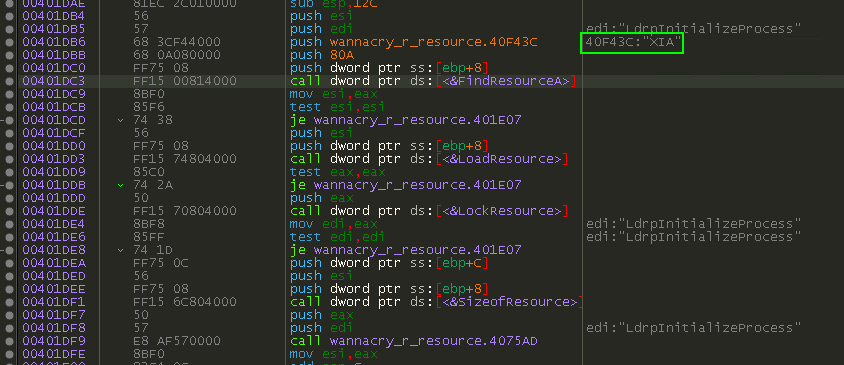This screenshot has height=365, width=844.
Task: Click je instruction at row 00401DCD
Action: [405, 120]
